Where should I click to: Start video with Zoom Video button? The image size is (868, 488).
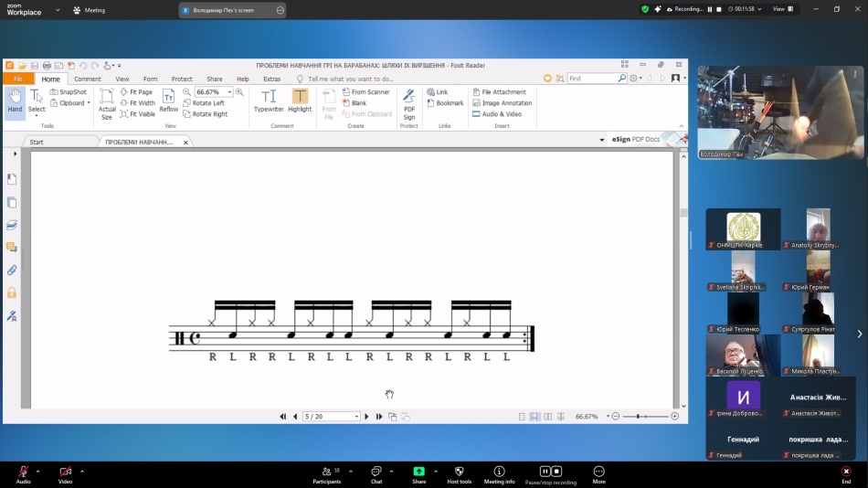[65, 472]
